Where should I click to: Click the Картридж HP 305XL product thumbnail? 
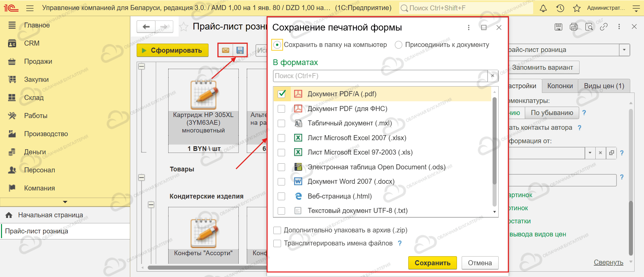[x=203, y=95]
